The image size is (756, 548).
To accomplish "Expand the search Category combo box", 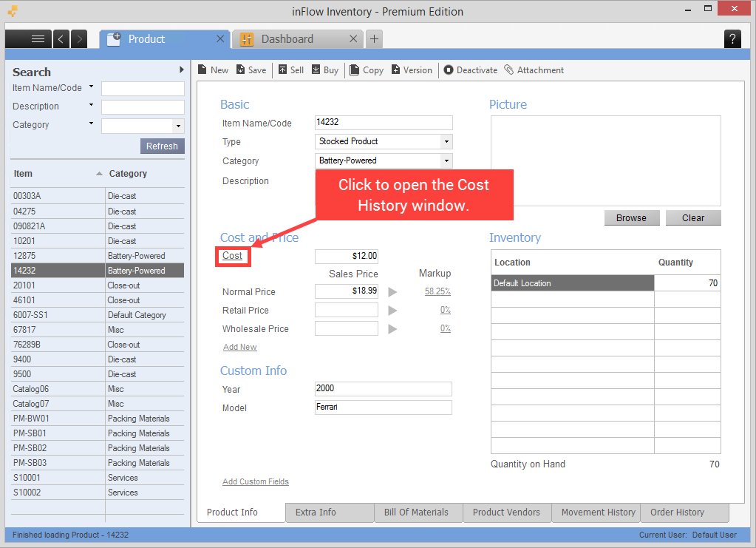I will click(178, 126).
